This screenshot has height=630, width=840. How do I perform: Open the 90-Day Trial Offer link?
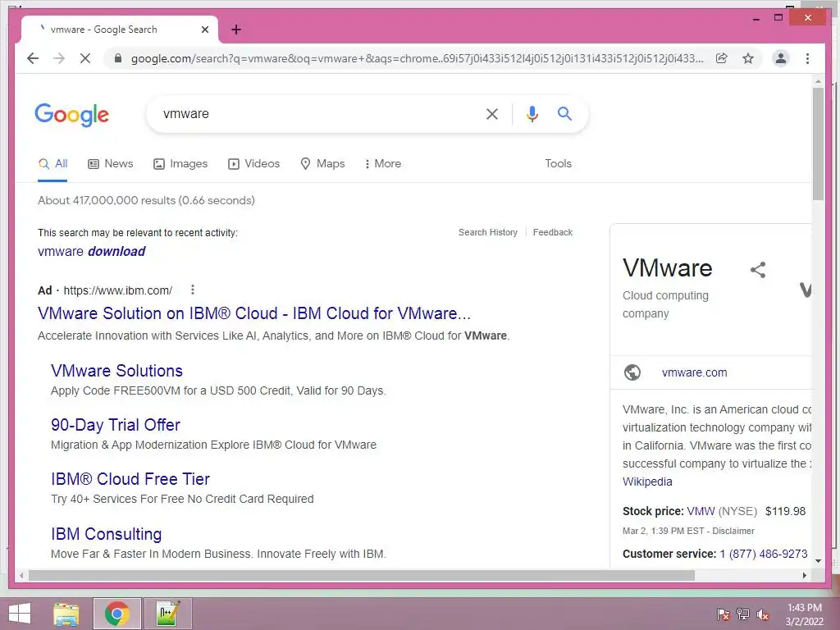[115, 425]
